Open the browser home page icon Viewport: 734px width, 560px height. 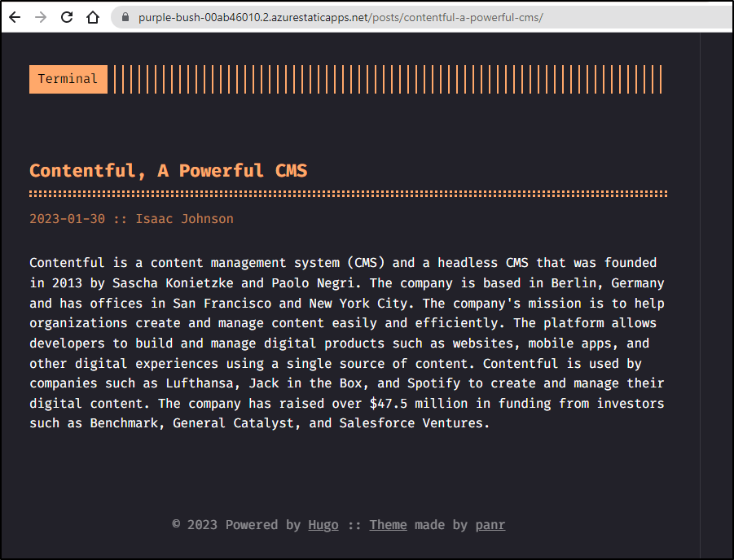(93, 17)
